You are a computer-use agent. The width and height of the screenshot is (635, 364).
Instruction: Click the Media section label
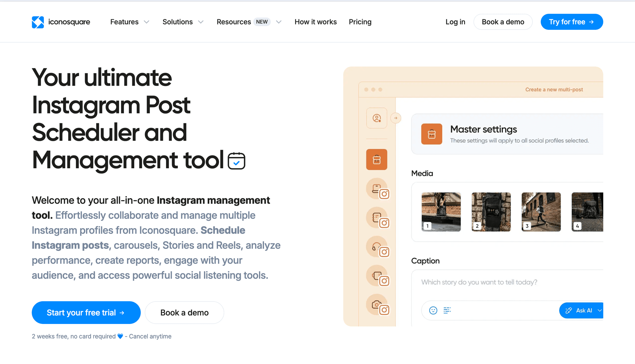click(x=422, y=173)
